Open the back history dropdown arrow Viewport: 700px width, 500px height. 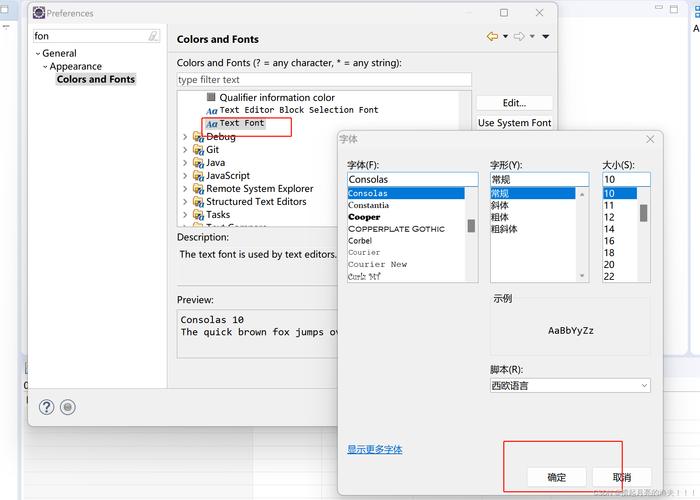click(505, 36)
